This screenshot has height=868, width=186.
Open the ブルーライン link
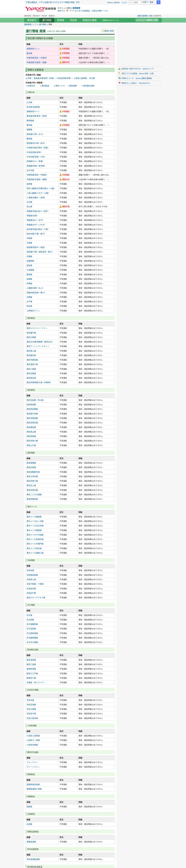click(x=32, y=762)
